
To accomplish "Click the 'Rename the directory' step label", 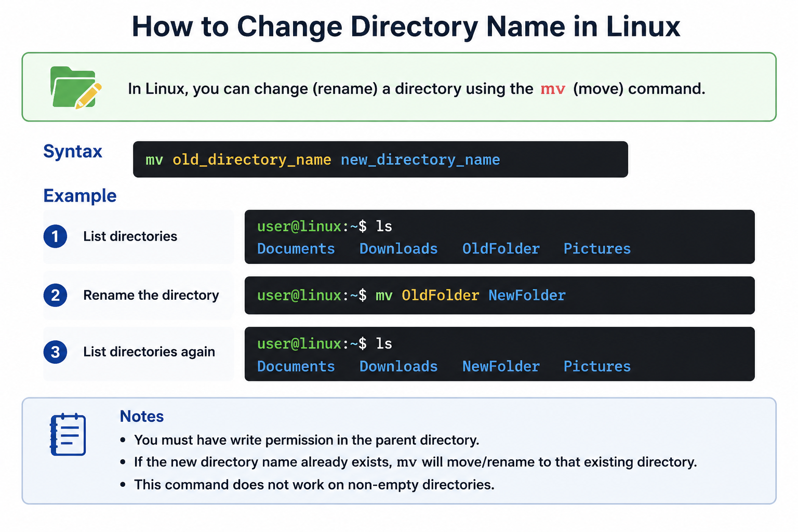I will (151, 295).
